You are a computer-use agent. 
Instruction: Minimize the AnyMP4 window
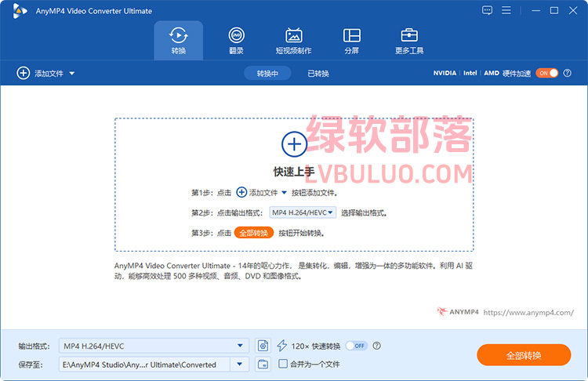(x=536, y=10)
